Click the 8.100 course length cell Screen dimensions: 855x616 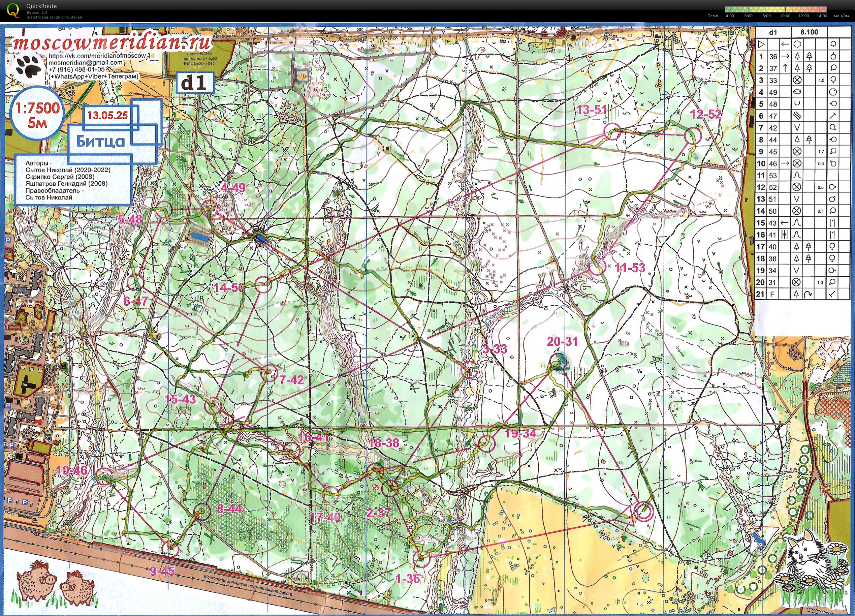[809, 32]
